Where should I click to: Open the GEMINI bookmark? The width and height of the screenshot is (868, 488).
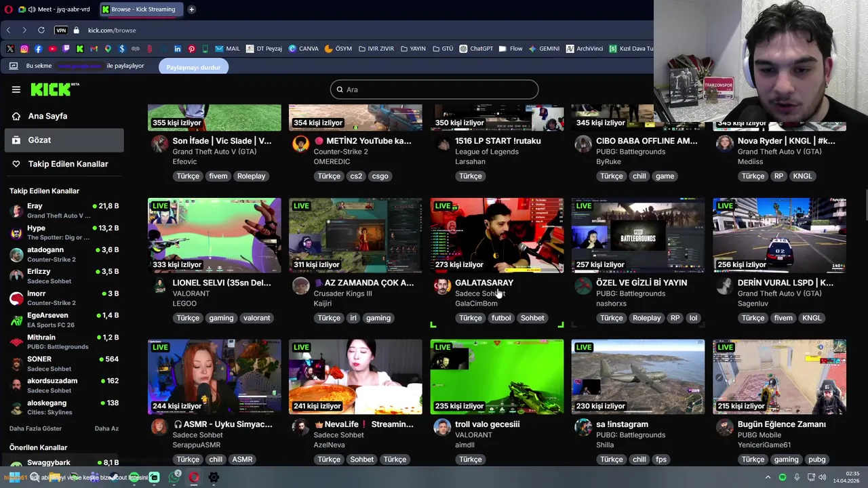(x=544, y=49)
